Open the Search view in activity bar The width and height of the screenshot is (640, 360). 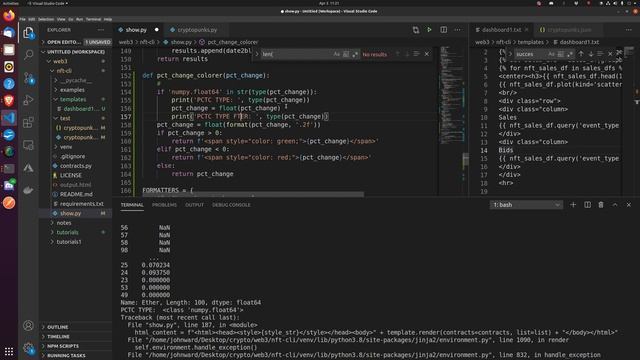tap(29, 54)
